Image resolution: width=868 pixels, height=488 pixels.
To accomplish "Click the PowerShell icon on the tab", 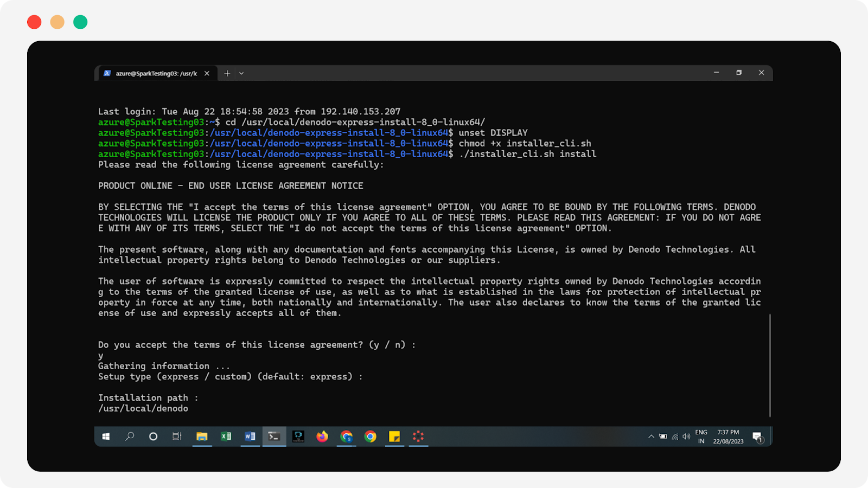I will (107, 73).
